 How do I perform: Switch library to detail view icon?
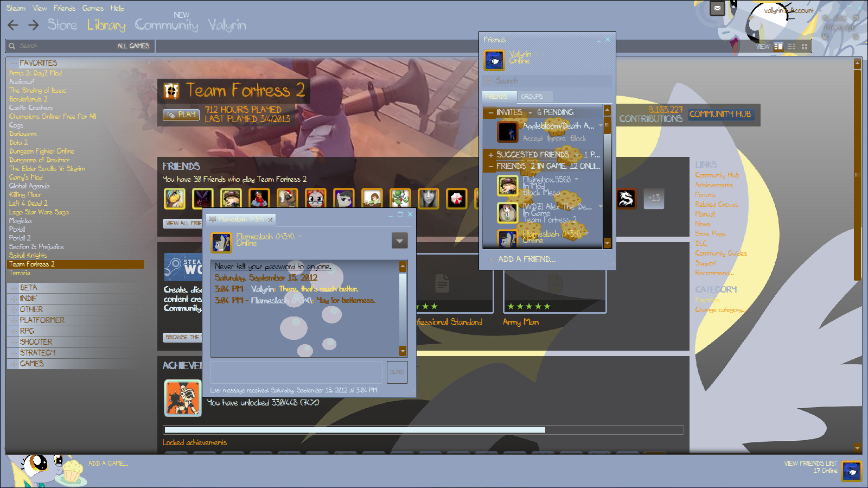[778, 47]
